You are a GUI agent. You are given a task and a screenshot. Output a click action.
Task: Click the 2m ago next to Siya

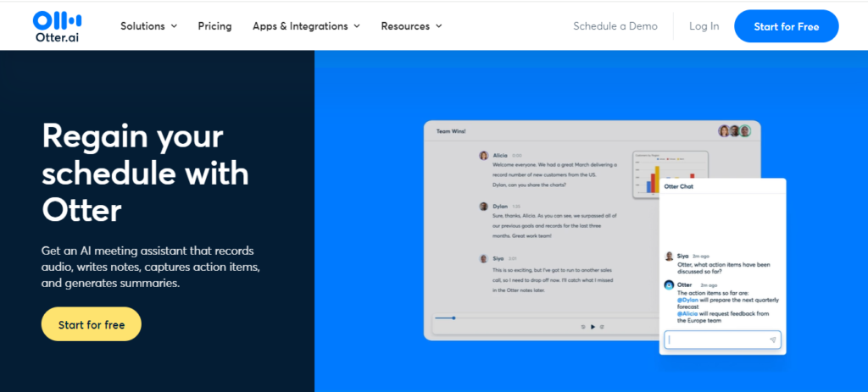[x=701, y=257]
